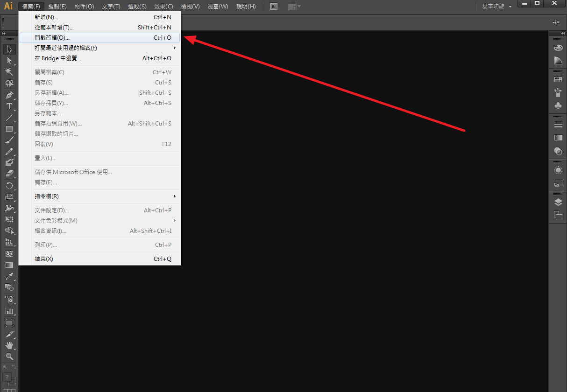This screenshot has width=567, height=392.
Task: Open the Layers panel icon
Action: (x=558, y=202)
